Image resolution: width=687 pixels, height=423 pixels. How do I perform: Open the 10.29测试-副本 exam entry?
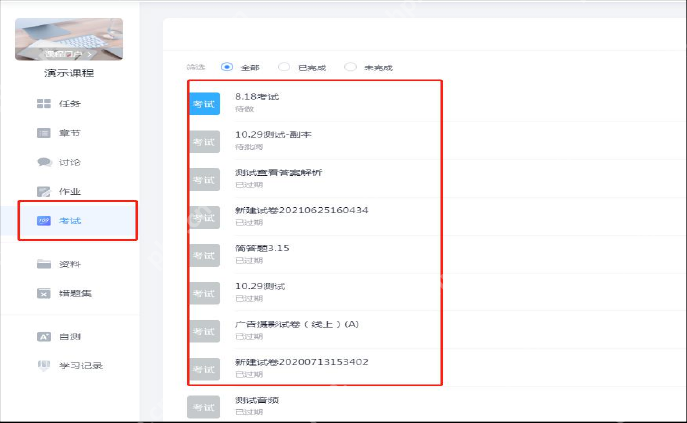273,135
